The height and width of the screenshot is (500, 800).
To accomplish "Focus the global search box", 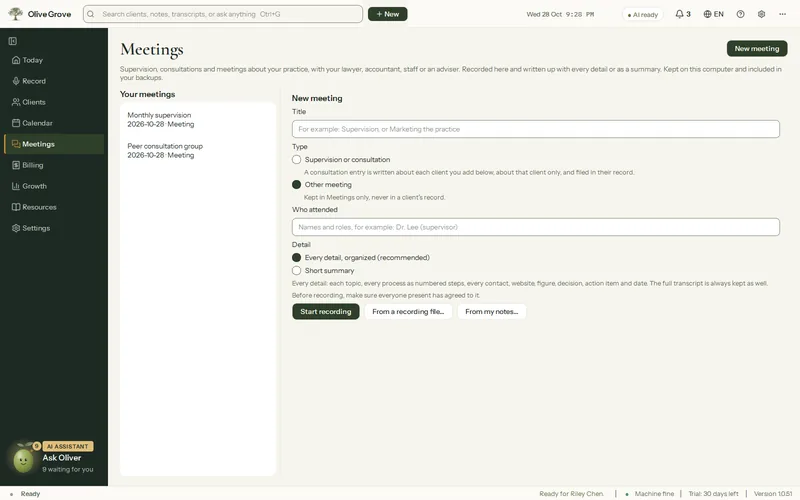I will point(223,14).
